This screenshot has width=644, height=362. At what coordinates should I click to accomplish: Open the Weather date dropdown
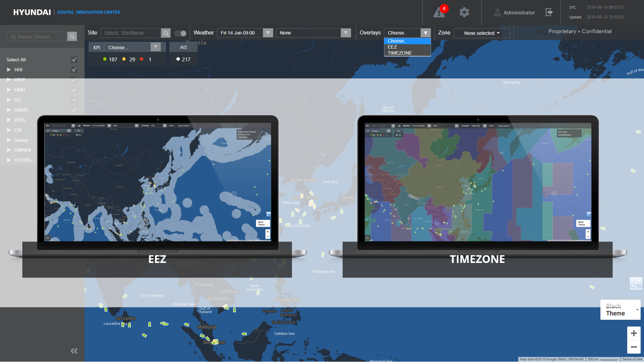point(245,33)
